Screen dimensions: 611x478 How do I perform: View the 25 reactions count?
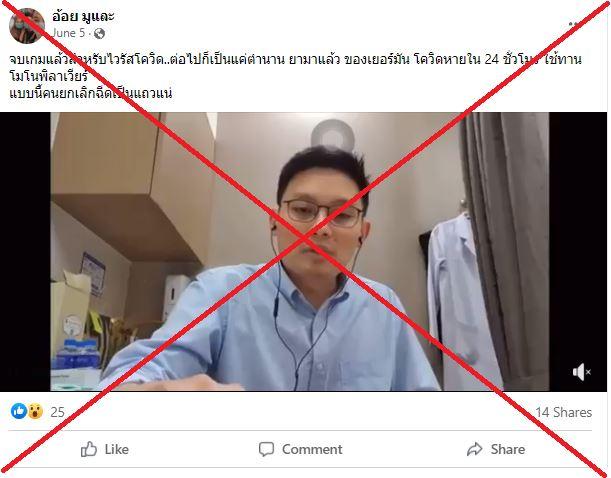pyautogui.click(x=57, y=412)
